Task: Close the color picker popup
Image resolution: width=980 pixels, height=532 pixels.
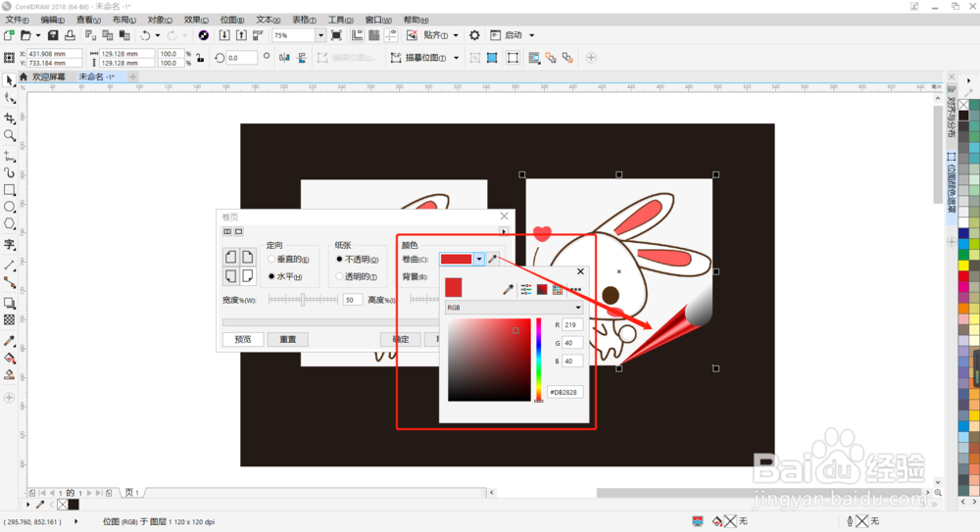Action: click(x=580, y=271)
